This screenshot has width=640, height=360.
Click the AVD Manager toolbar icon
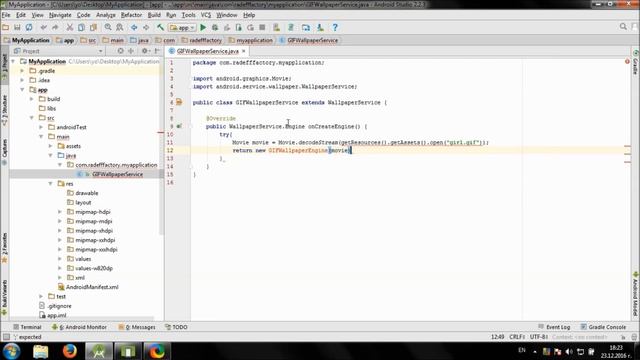[277, 27]
